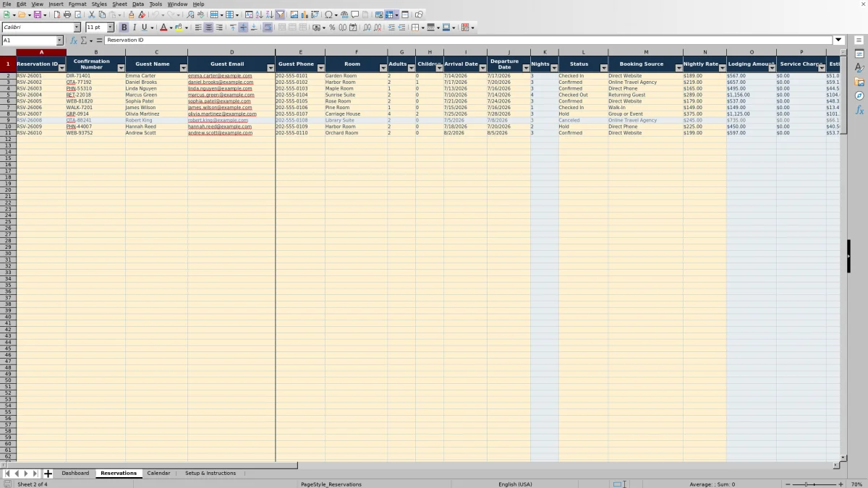
Task: Align top vertical alignment icon
Action: [233, 27]
